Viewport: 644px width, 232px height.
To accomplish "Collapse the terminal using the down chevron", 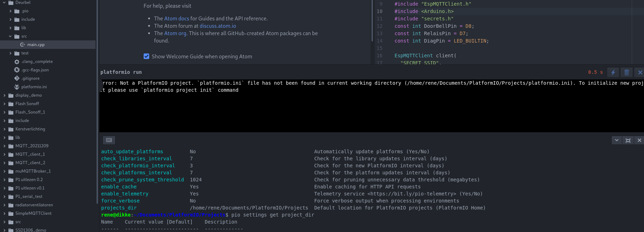I will [x=617, y=140].
